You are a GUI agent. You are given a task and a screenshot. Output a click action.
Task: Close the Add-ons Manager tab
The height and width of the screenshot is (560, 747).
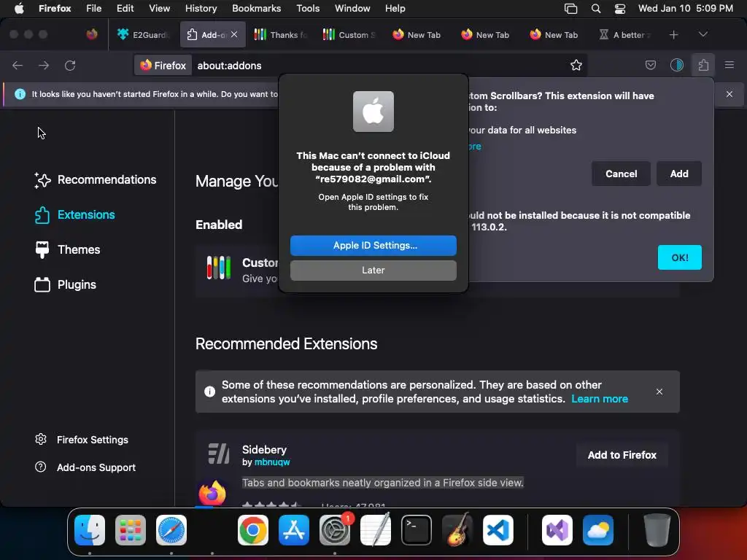[234, 35]
